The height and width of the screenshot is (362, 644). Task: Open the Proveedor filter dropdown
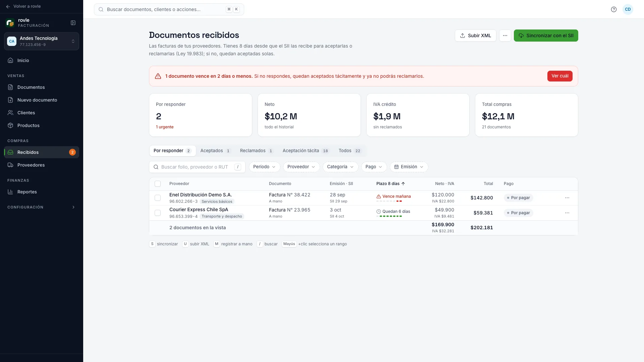tap(301, 167)
